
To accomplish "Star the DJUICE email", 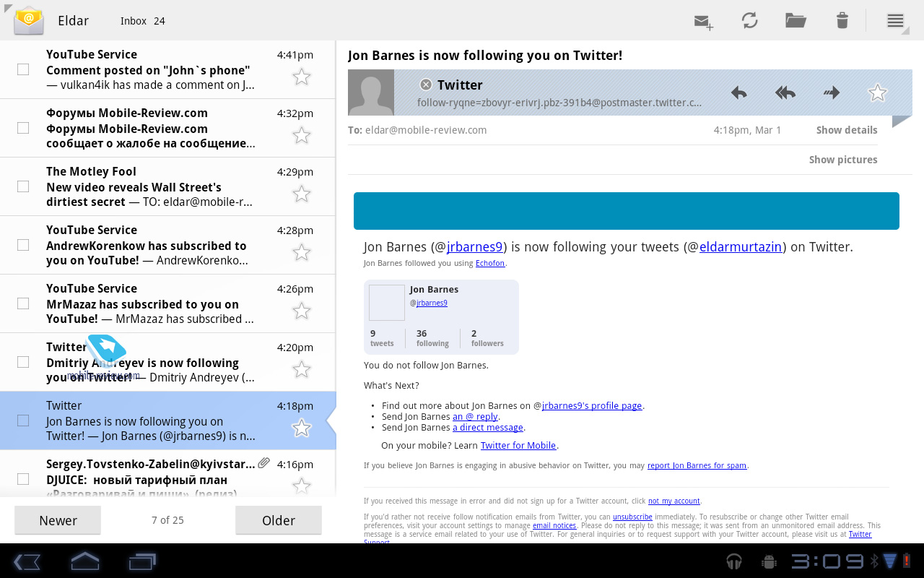I will point(302,486).
